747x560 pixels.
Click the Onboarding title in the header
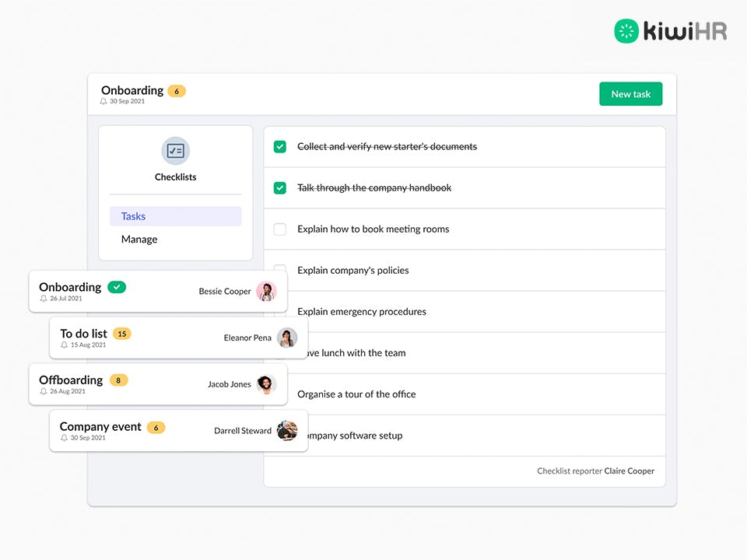point(132,90)
